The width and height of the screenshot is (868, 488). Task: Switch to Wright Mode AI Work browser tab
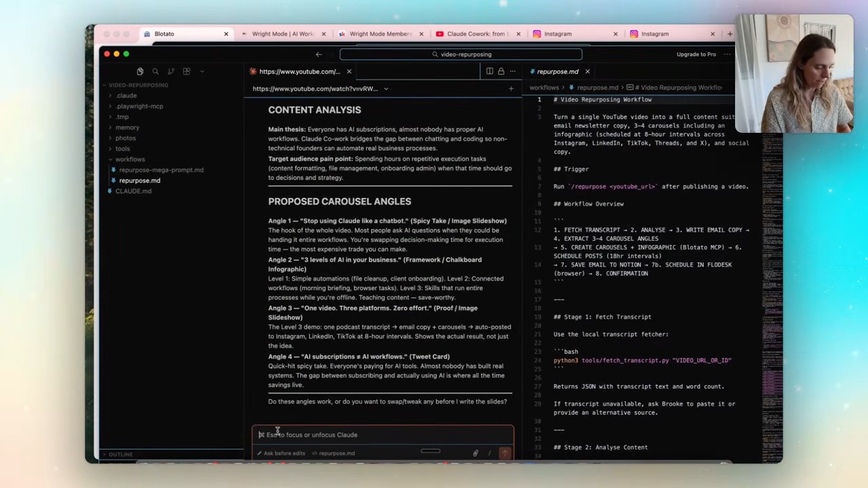pos(282,34)
